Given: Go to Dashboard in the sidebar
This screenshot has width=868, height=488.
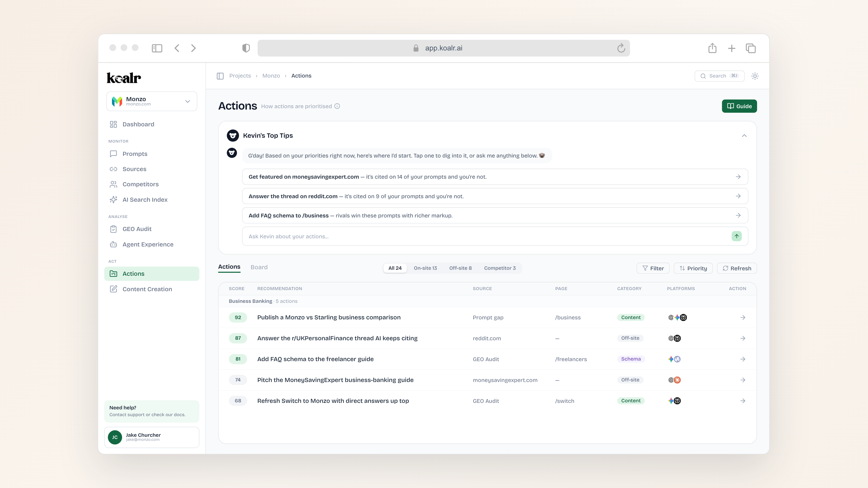Looking at the screenshot, I should point(152,125).
